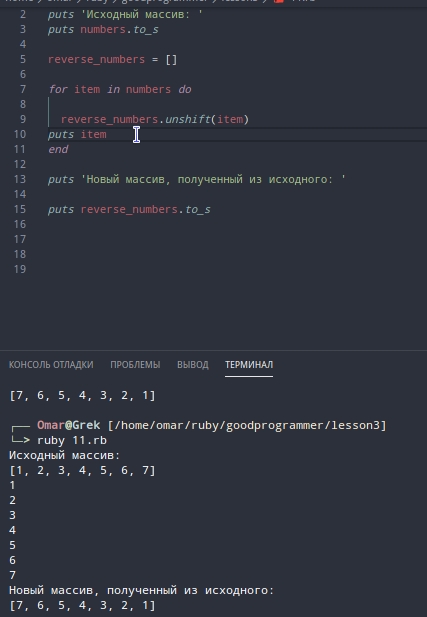Click 'reverse_numbers.to_s' on line 15

[x=145, y=209]
